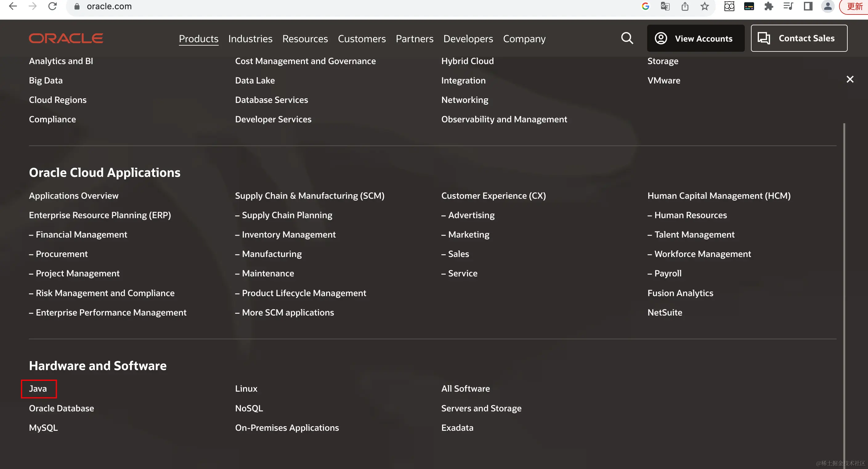868x469 pixels.
Task: Open the browser extensions puzzle icon
Action: pos(769,6)
